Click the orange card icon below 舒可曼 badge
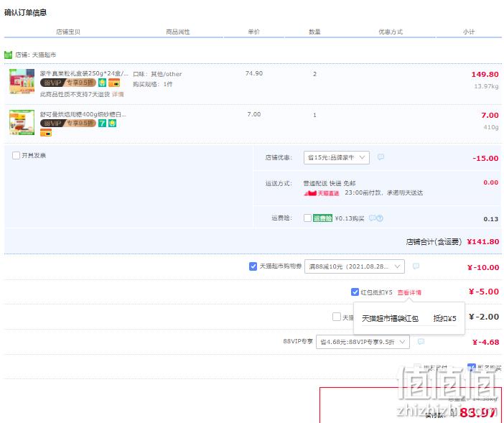This screenshot has width=504, height=423. click(46, 132)
